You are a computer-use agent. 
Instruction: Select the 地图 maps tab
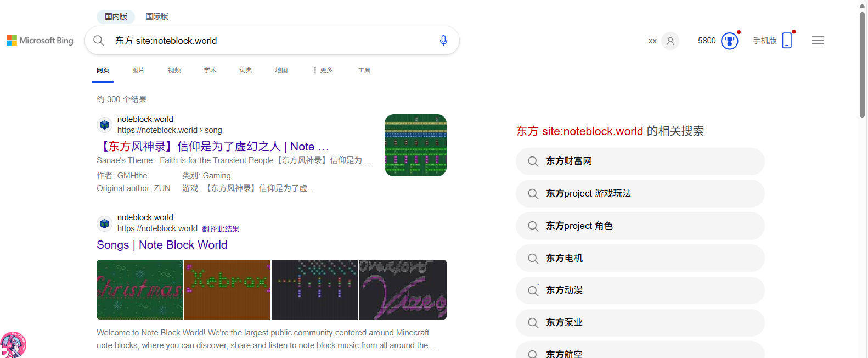[281, 70]
